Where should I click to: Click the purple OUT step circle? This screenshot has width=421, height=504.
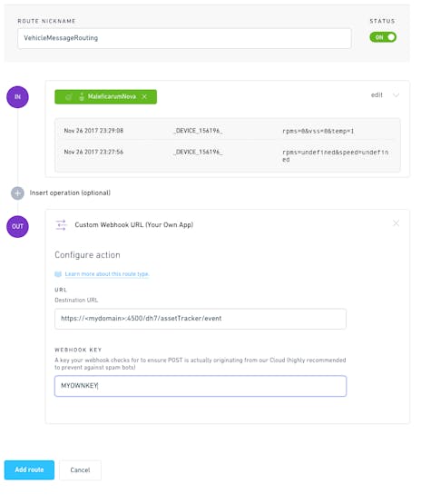coord(17,227)
